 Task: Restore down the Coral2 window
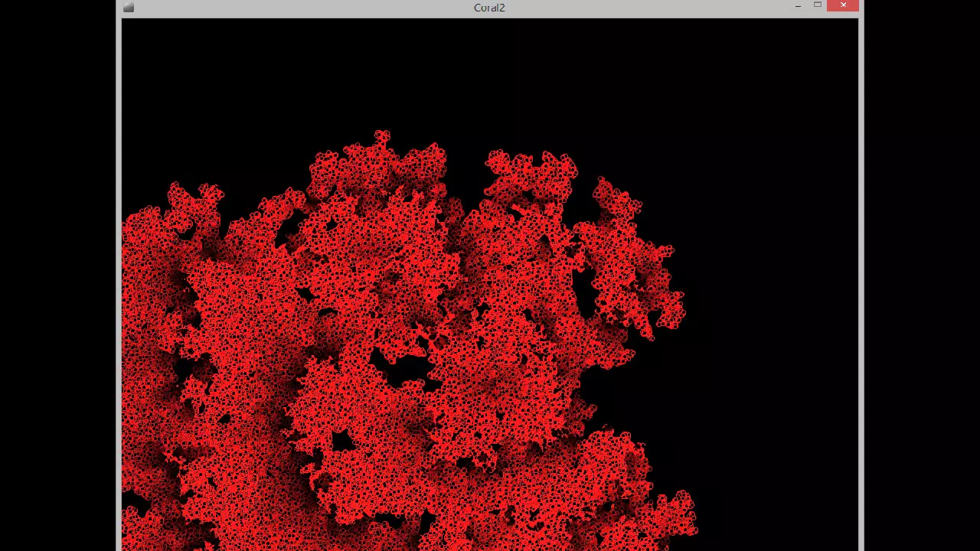817,6
